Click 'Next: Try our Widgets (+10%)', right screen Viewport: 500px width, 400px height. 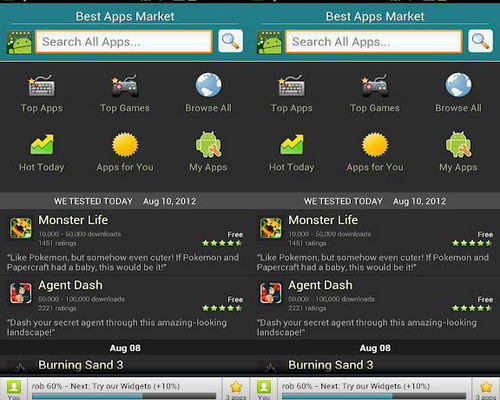(375, 386)
